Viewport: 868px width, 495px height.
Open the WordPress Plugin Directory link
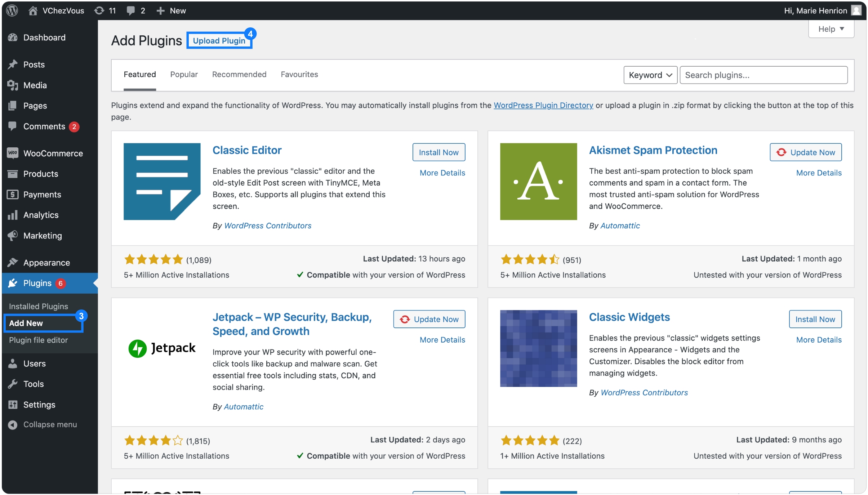pos(543,105)
